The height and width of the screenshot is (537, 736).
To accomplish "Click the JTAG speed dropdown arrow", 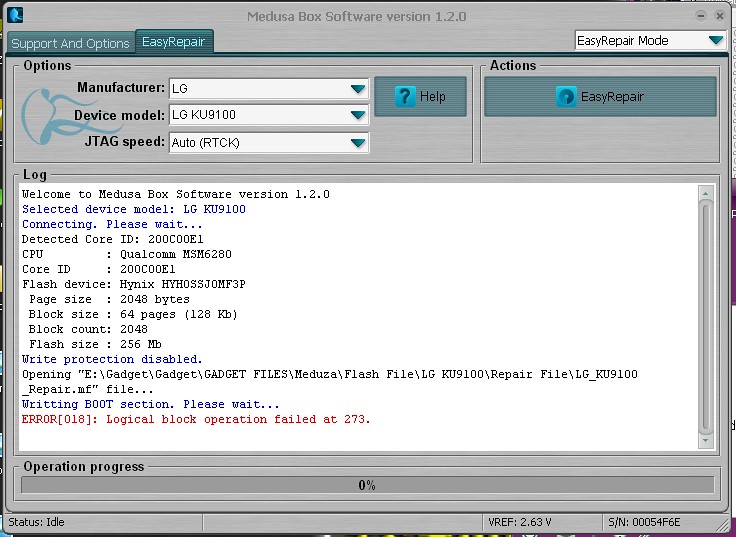I will click(358, 143).
